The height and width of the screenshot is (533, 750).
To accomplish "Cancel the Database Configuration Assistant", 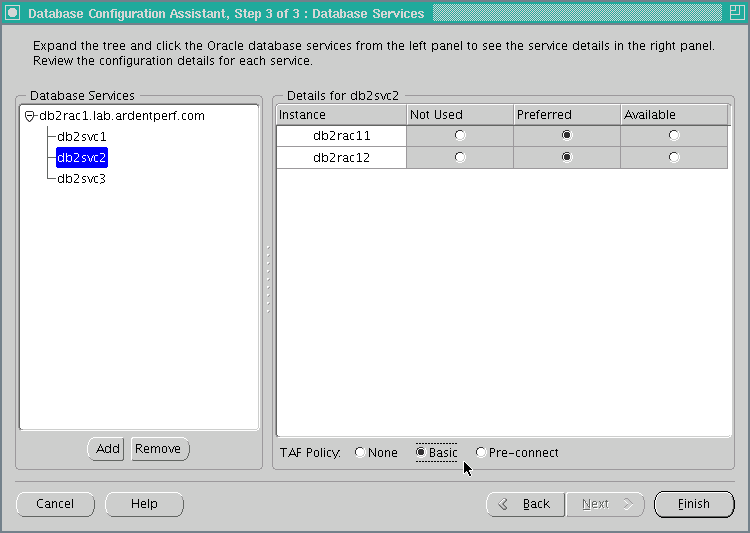I will pos(55,504).
